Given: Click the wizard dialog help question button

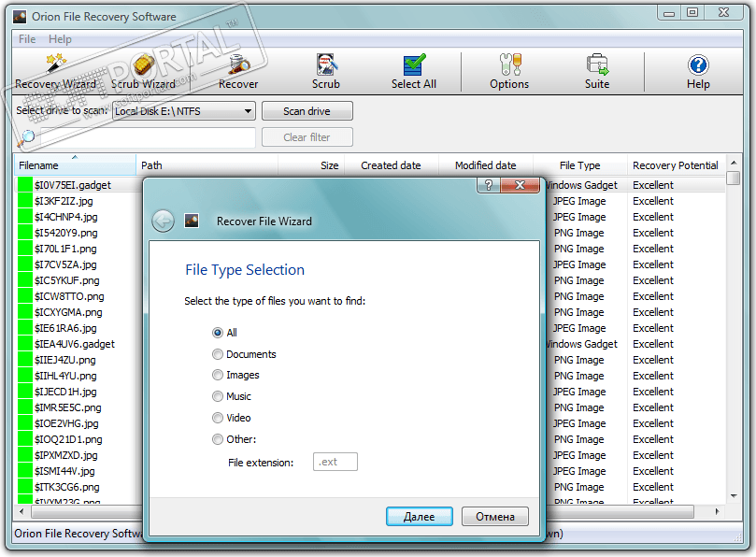Looking at the screenshot, I should tap(489, 185).
